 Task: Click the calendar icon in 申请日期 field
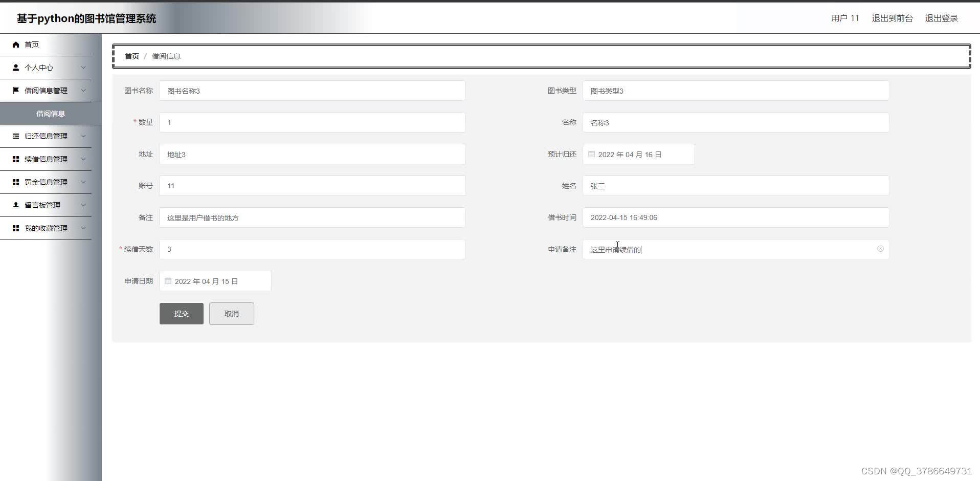coord(168,281)
